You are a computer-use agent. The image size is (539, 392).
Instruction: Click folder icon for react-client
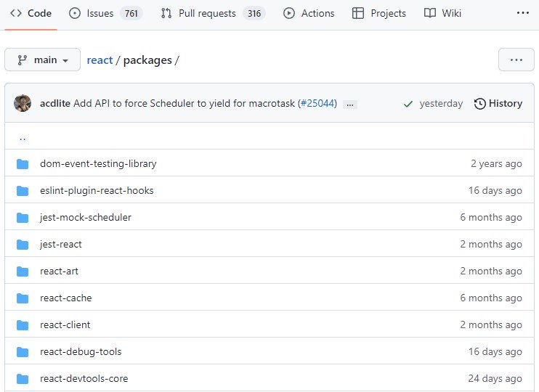[23, 325]
